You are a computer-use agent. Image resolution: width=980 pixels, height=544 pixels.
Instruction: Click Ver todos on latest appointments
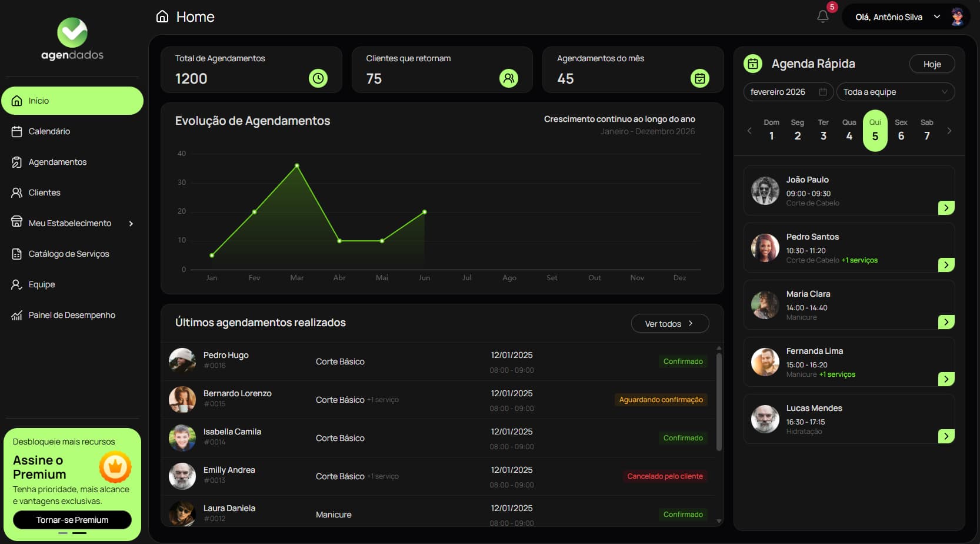click(670, 323)
